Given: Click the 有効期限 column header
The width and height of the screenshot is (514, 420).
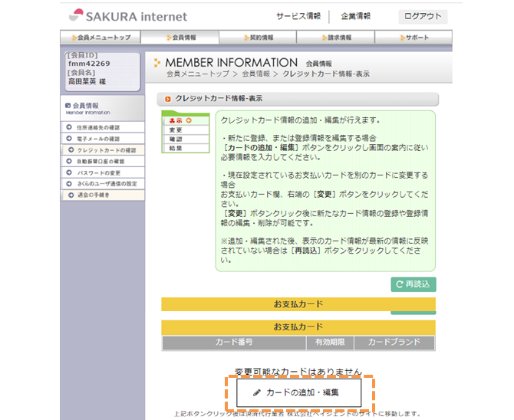Looking at the screenshot, I should (330, 343).
